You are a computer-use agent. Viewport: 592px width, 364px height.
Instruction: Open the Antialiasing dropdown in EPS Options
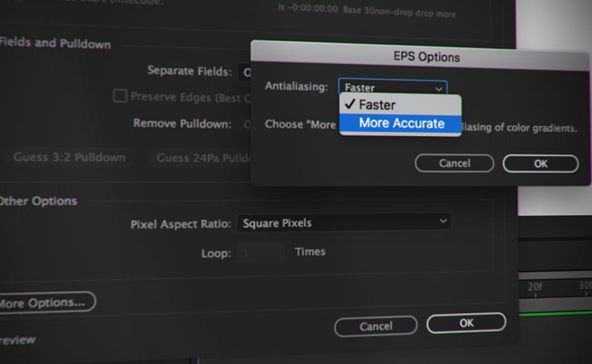coord(393,87)
